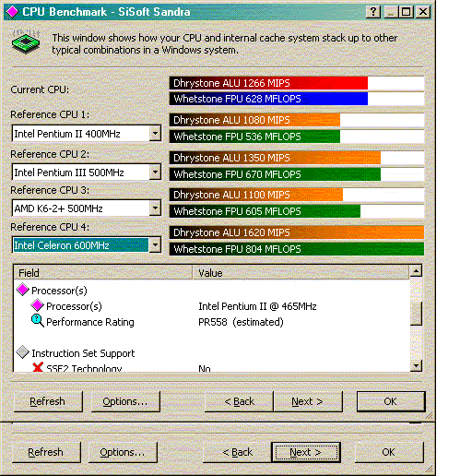472x476 pixels.
Task: Click the Dhrystone ALU 1620 MIPS bar
Action: (x=297, y=232)
